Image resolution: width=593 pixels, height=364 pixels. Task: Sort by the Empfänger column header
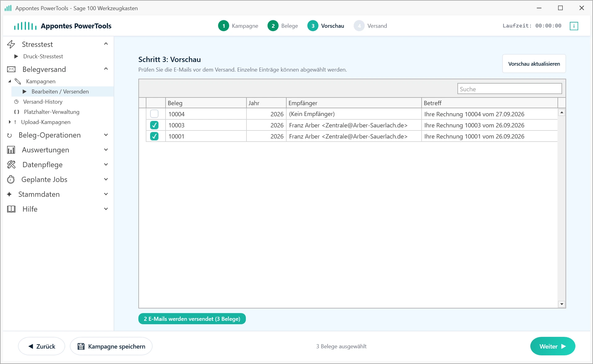click(354, 103)
